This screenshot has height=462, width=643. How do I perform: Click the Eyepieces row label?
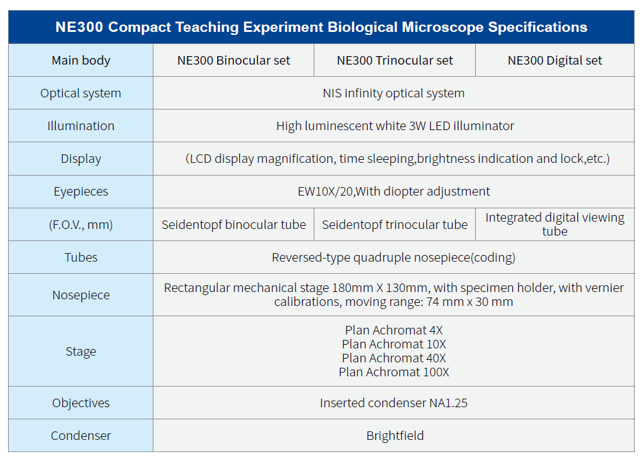[81, 191]
